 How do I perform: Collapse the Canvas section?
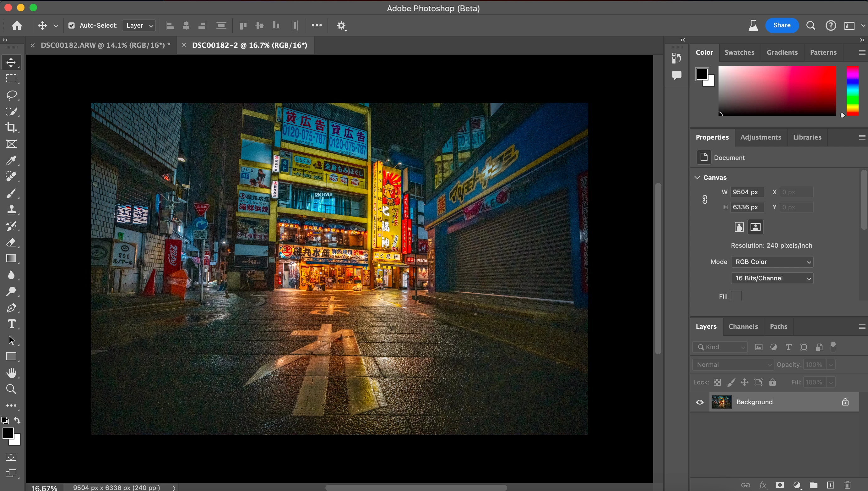[x=697, y=177]
